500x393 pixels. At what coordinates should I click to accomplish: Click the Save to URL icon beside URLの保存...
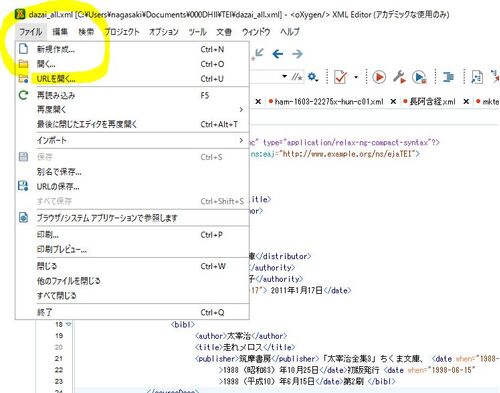click(x=23, y=186)
